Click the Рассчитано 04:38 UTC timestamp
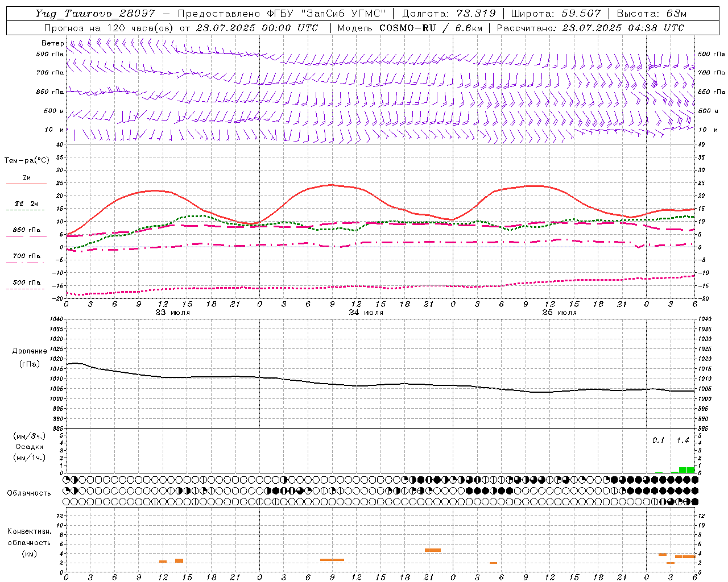 pos(590,28)
